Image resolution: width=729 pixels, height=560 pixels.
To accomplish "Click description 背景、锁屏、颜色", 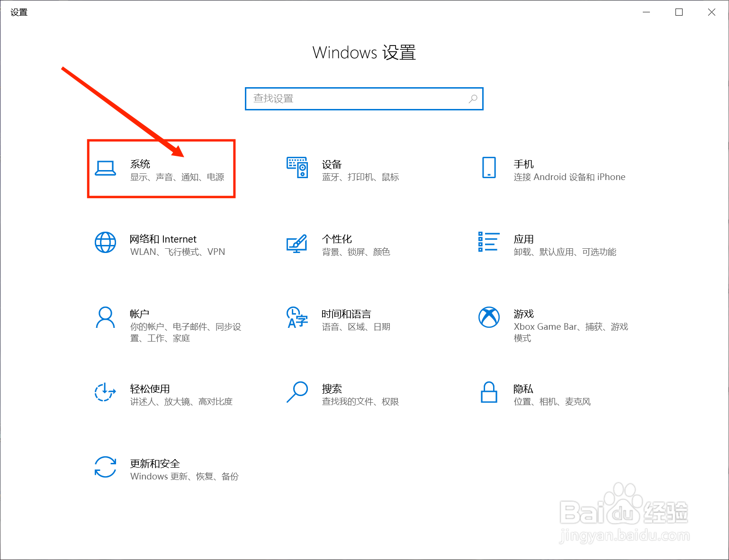I will tap(356, 252).
